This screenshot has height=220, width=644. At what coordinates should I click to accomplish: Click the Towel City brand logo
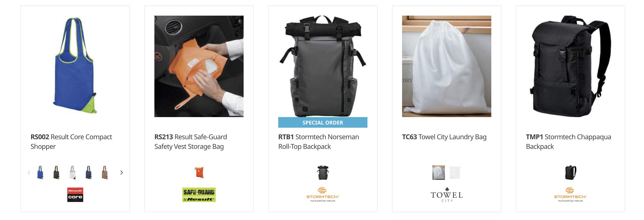(447, 195)
